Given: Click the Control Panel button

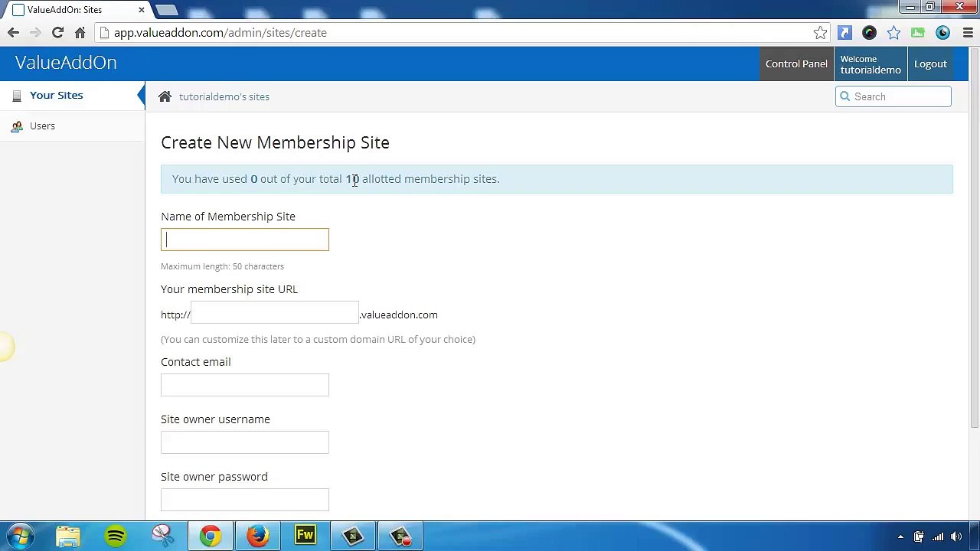Looking at the screenshot, I should coord(796,64).
